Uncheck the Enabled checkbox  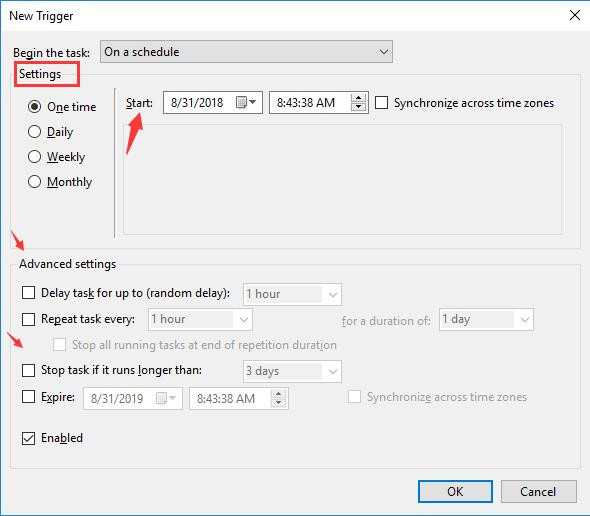(28, 438)
